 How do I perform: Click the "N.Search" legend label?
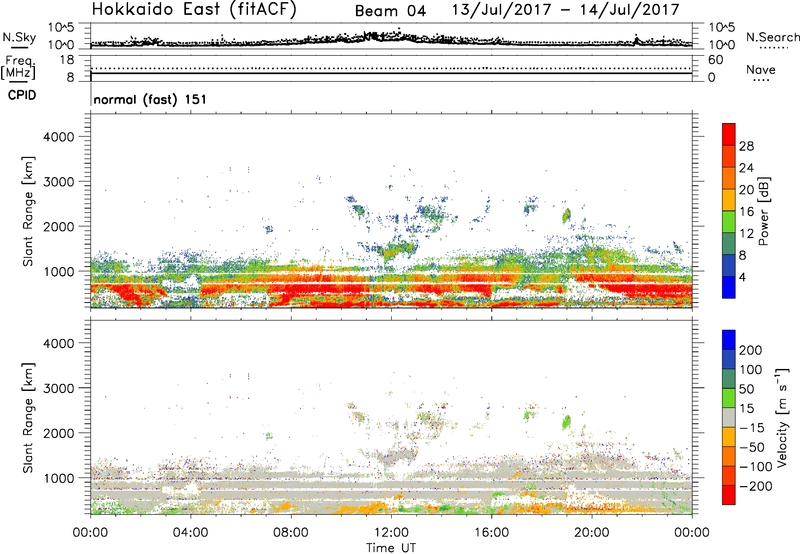coord(772,37)
